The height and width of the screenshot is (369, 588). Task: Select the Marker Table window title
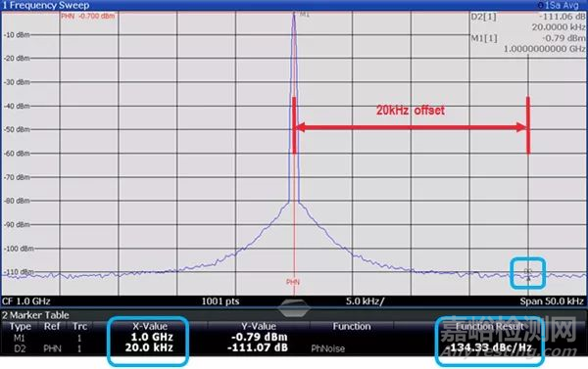pos(35,315)
